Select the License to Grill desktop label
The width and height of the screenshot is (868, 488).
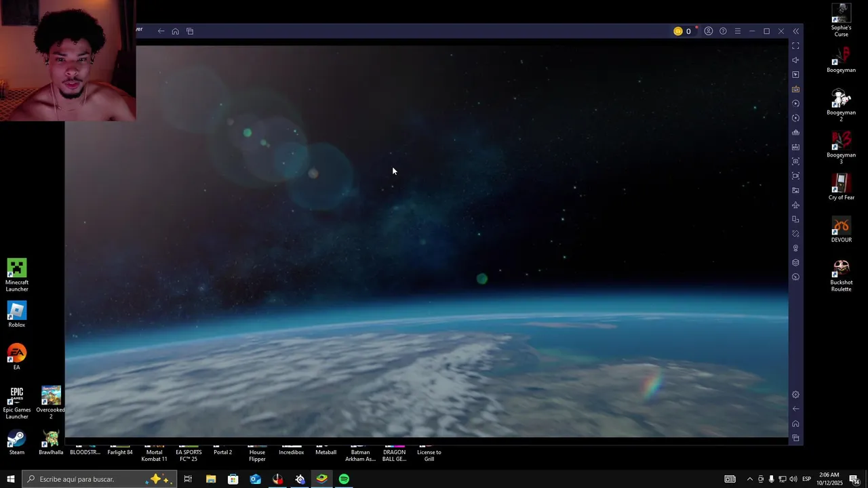coord(429,455)
